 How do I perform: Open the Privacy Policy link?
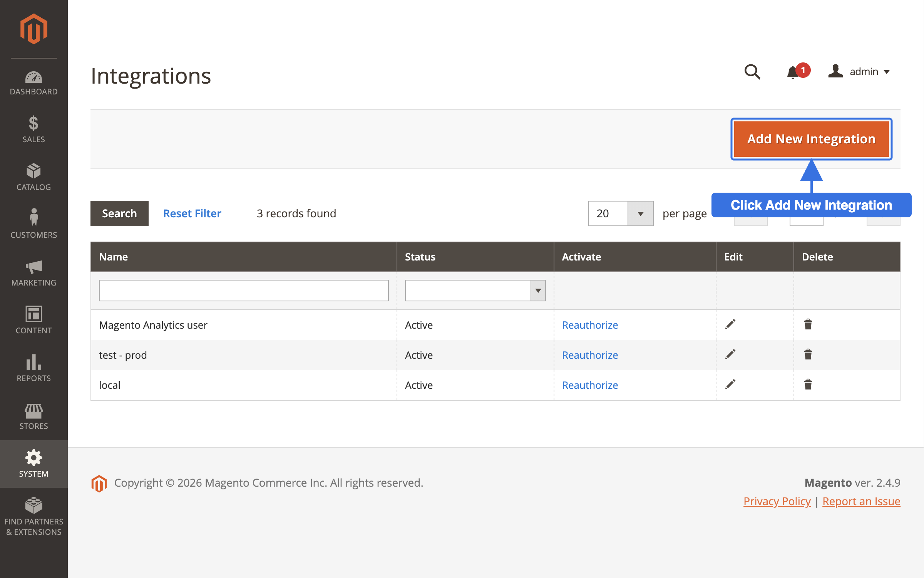(777, 501)
